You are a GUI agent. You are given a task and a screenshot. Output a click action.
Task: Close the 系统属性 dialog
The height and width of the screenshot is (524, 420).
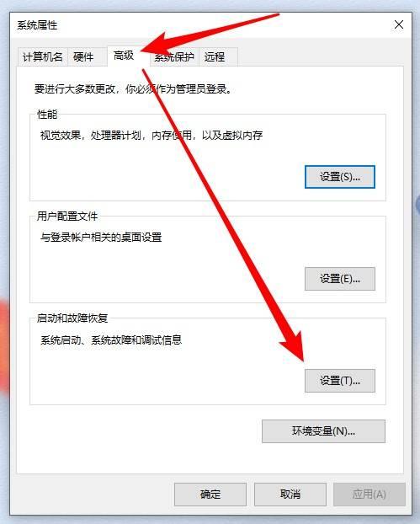point(399,24)
